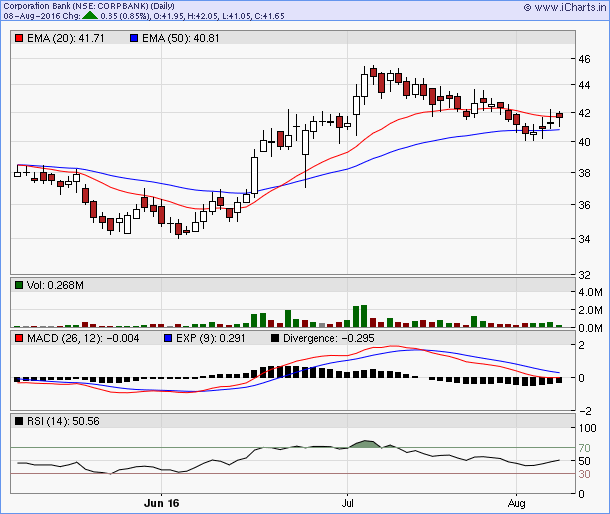
Task: Click the red EMA (20) legend swatch
Action: pyautogui.click(x=19, y=38)
